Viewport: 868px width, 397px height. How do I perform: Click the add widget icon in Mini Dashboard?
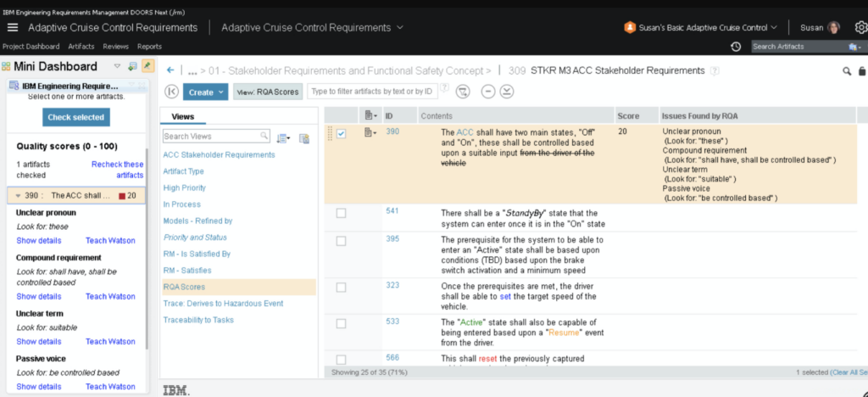132,66
